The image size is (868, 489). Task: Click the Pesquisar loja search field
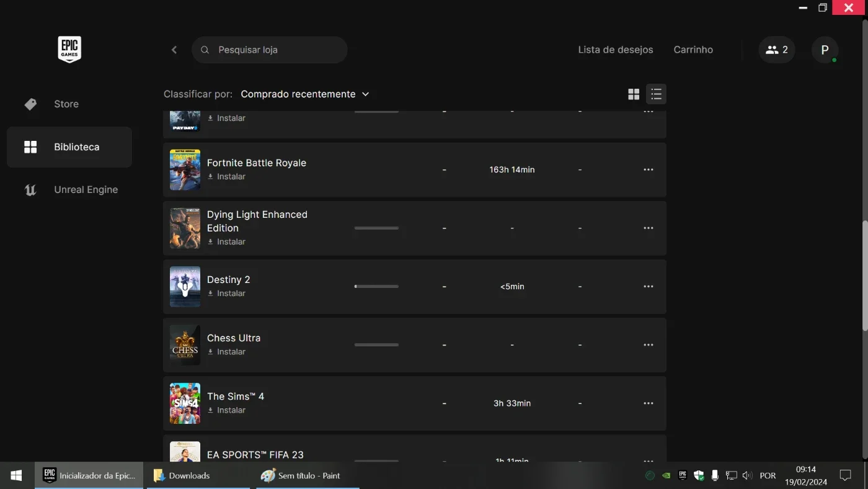[270, 50]
